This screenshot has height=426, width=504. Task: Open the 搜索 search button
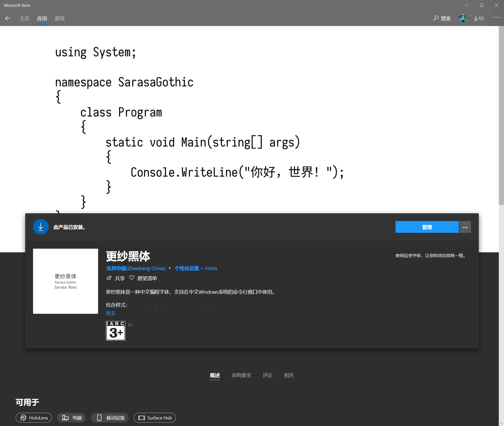pos(442,18)
